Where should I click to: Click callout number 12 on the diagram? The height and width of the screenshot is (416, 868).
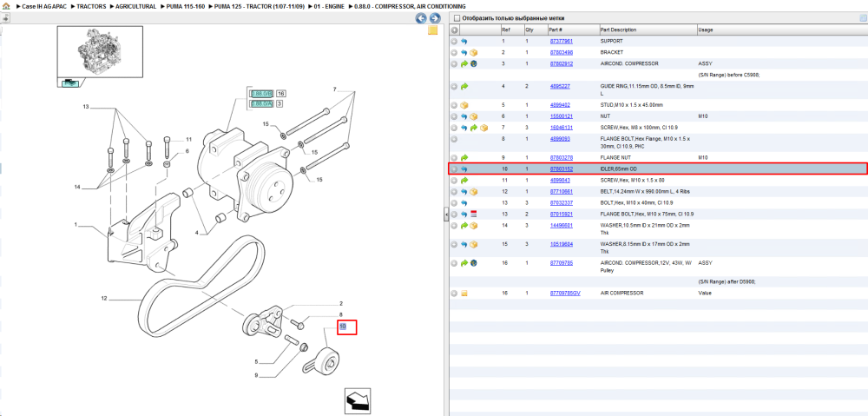(x=103, y=299)
